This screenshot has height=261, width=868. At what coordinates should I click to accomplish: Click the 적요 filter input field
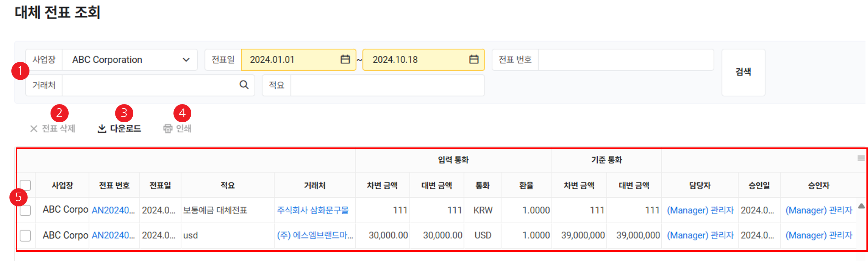pos(387,85)
